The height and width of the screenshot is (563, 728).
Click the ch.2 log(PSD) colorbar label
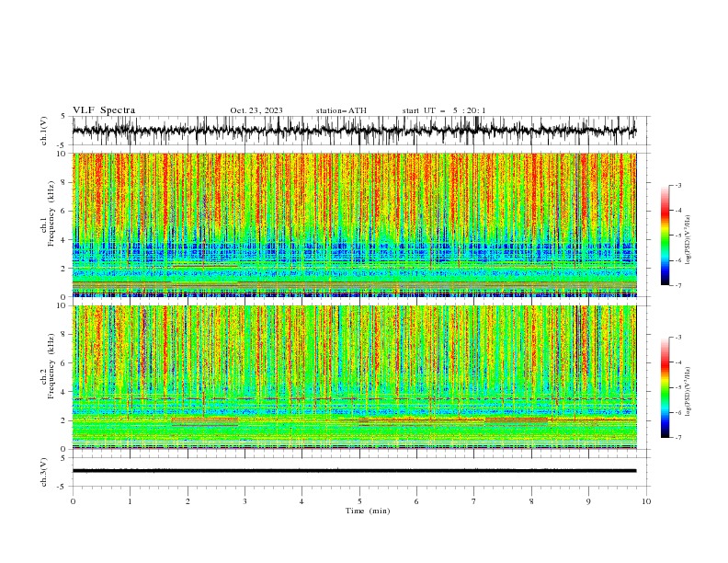(x=688, y=391)
